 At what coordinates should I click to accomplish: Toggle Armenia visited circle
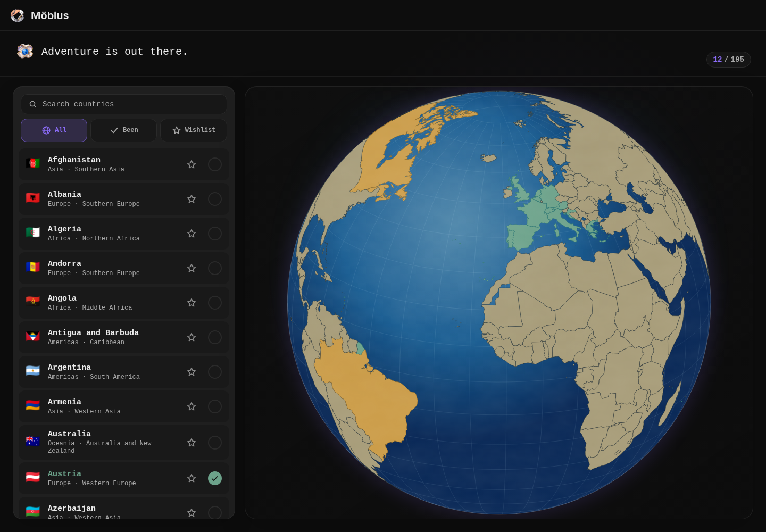[215, 406]
